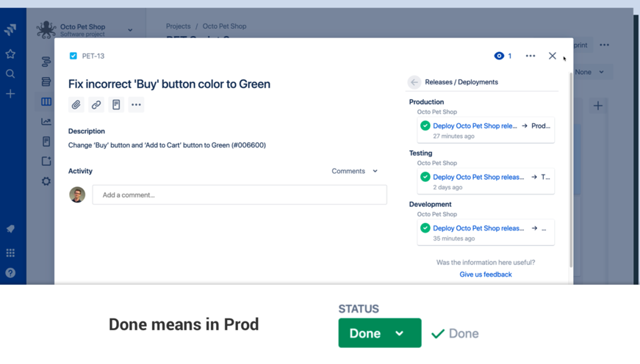The height and width of the screenshot is (364, 640).
Task: Click the create plus icon in sidebar
Action: click(x=10, y=94)
